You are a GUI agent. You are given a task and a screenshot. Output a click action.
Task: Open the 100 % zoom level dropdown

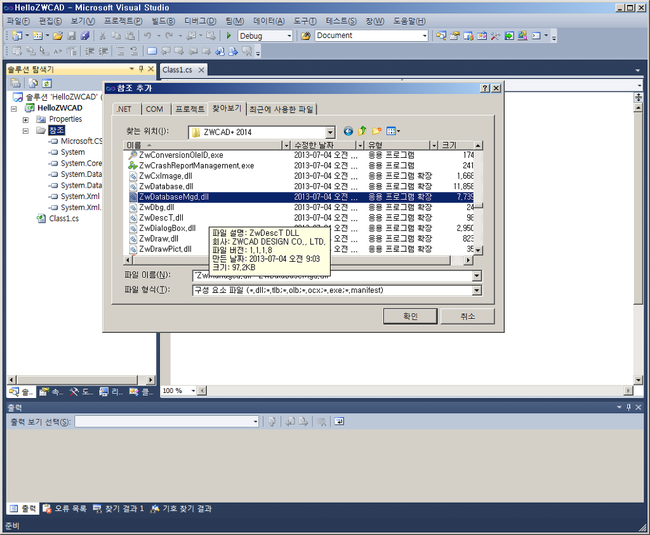pos(193,391)
